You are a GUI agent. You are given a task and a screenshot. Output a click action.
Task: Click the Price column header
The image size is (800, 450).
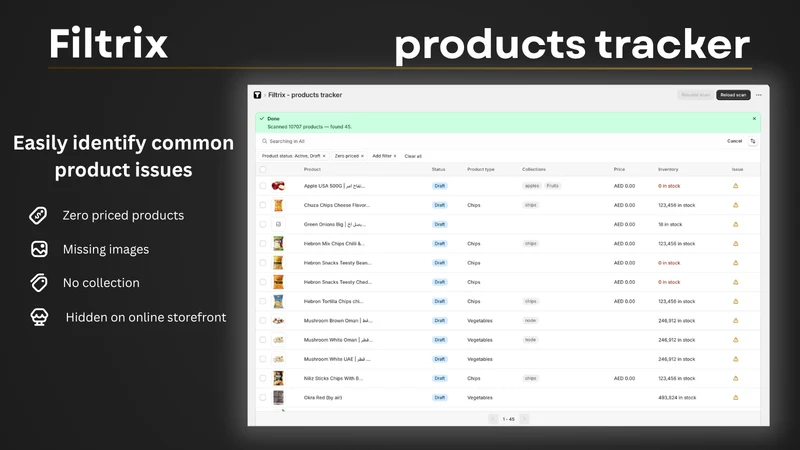tap(619, 169)
